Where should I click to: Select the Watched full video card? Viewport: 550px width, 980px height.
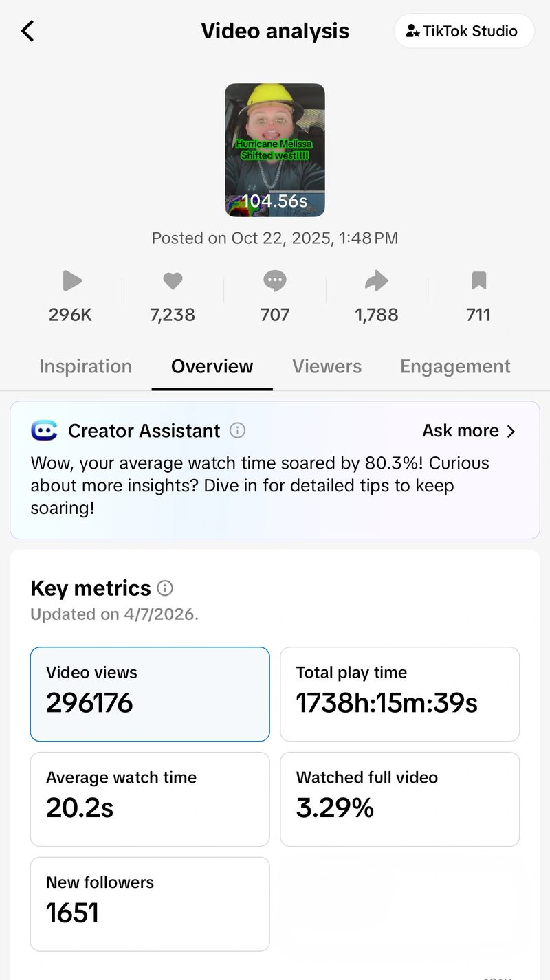400,799
